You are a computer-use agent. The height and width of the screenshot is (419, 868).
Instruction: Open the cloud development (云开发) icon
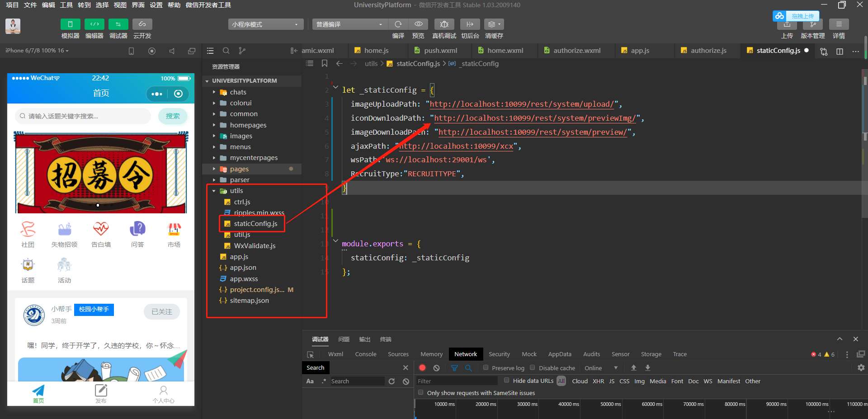click(x=142, y=24)
